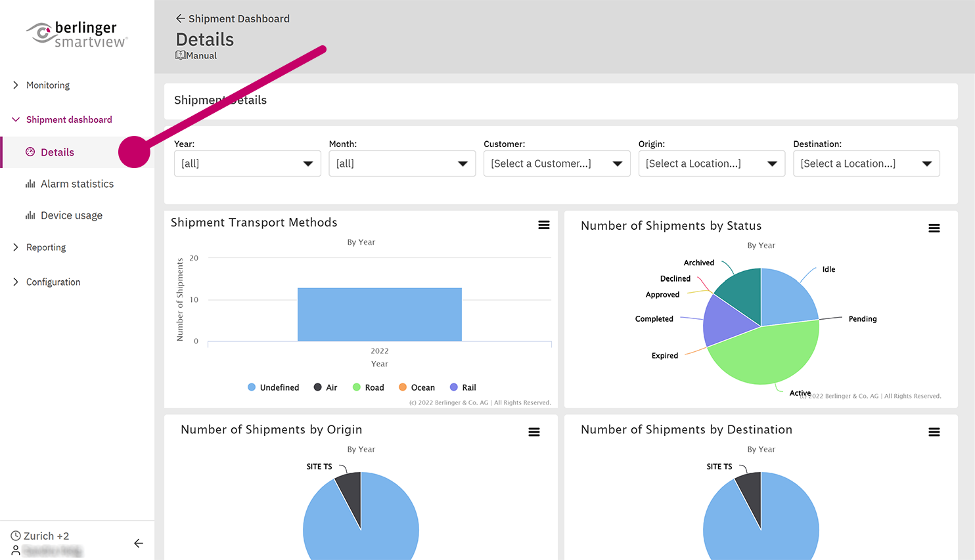The width and height of the screenshot is (975, 560).
Task: Click the Number of Shipments by Status title
Action: click(x=671, y=226)
